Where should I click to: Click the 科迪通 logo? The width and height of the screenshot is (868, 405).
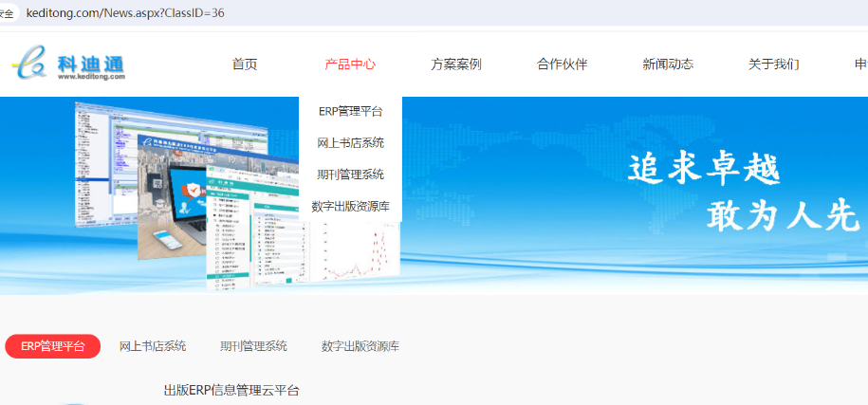68,63
